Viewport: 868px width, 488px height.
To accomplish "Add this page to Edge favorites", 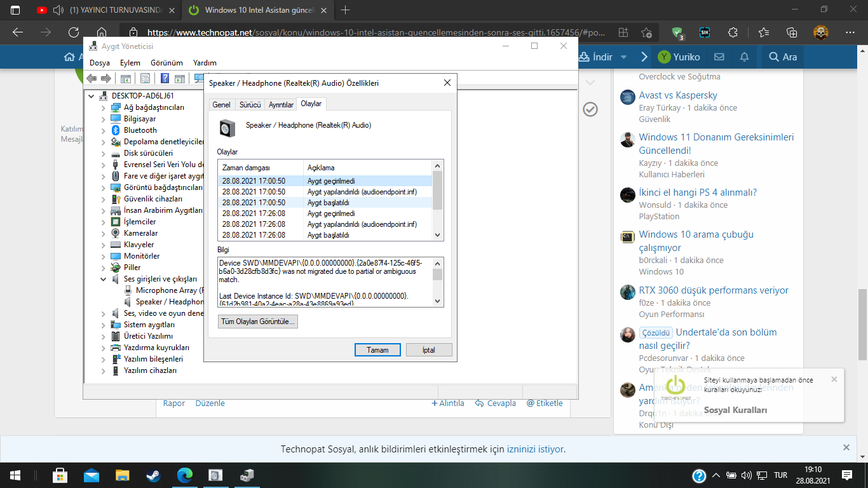I will (x=646, y=32).
